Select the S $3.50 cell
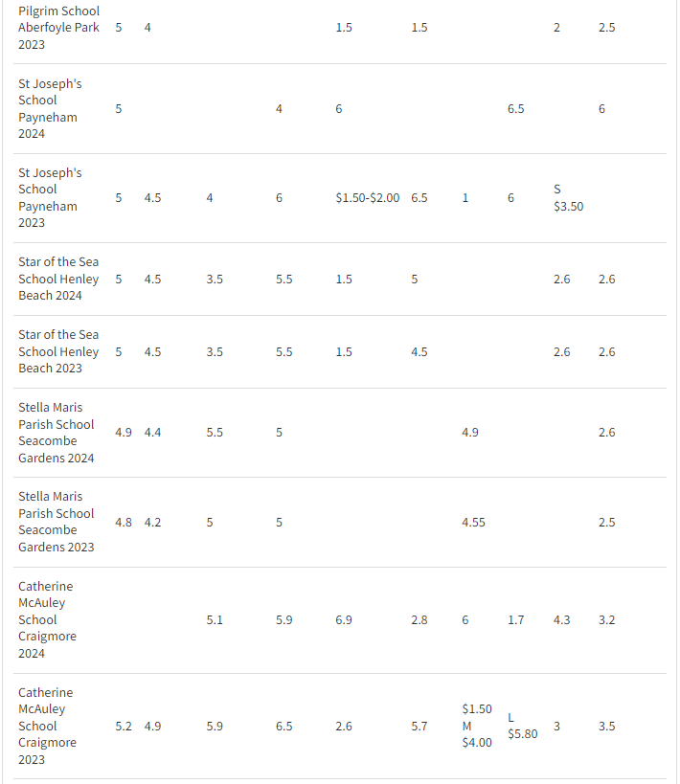This screenshot has width=680, height=784. 568,198
